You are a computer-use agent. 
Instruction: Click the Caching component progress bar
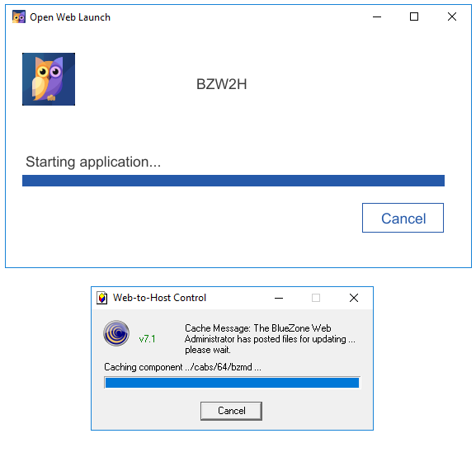[233, 383]
